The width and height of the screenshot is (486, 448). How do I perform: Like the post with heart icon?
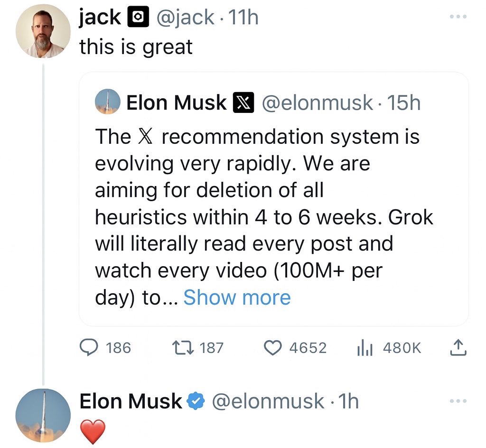coord(272,348)
